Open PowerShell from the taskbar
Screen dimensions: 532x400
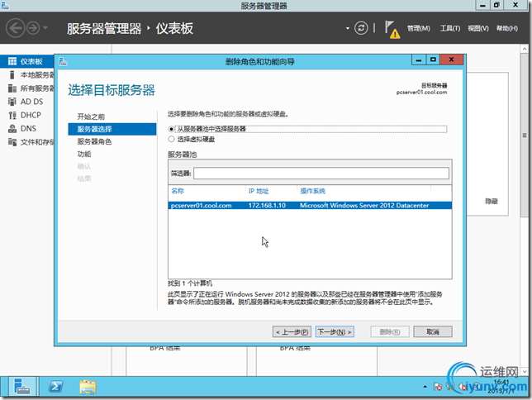tap(55, 387)
